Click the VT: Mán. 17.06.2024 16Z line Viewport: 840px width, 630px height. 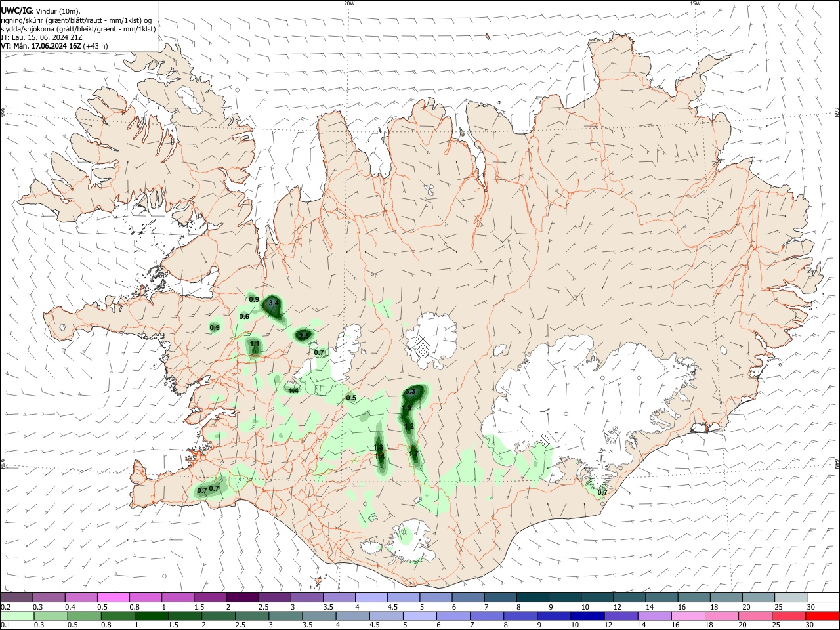click(41, 46)
